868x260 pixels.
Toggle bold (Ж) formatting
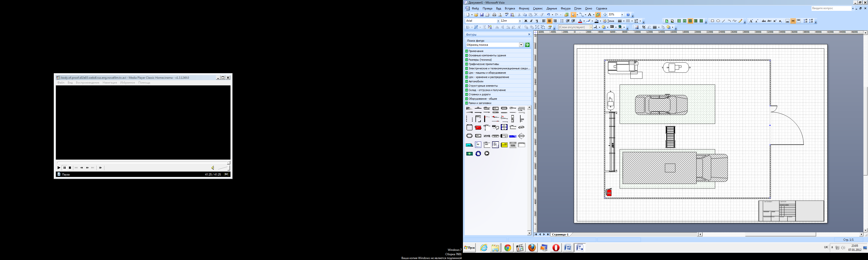pyautogui.click(x=526, y=21)
